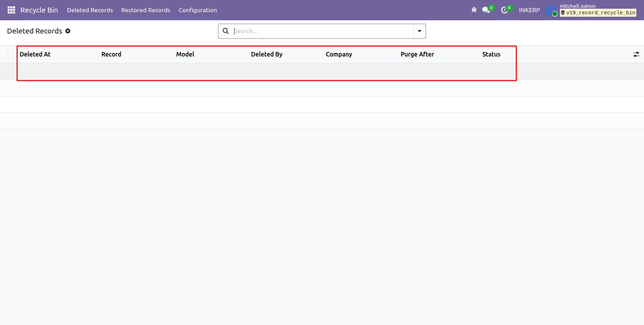
Task: Open the activities clock icon
Action: point(504,10)
